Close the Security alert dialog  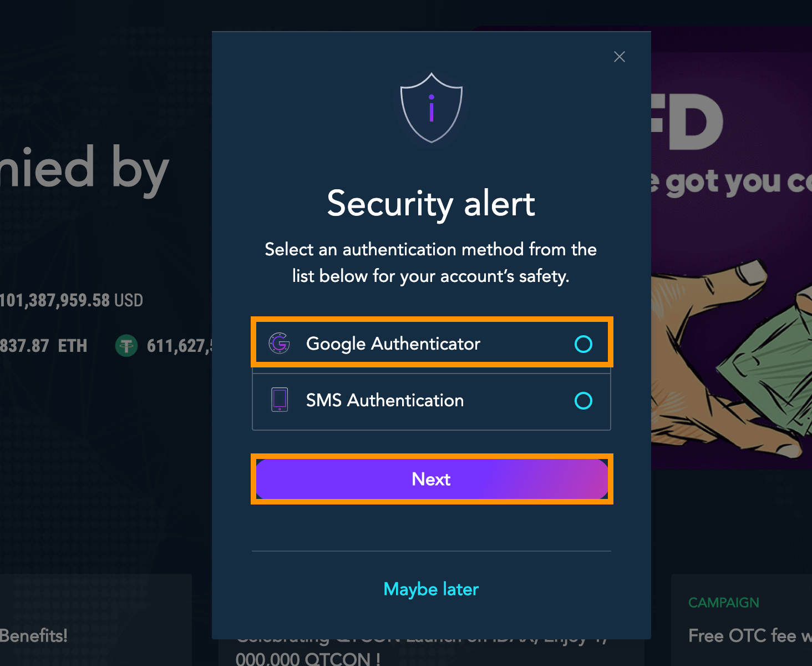tap(620, 57)
